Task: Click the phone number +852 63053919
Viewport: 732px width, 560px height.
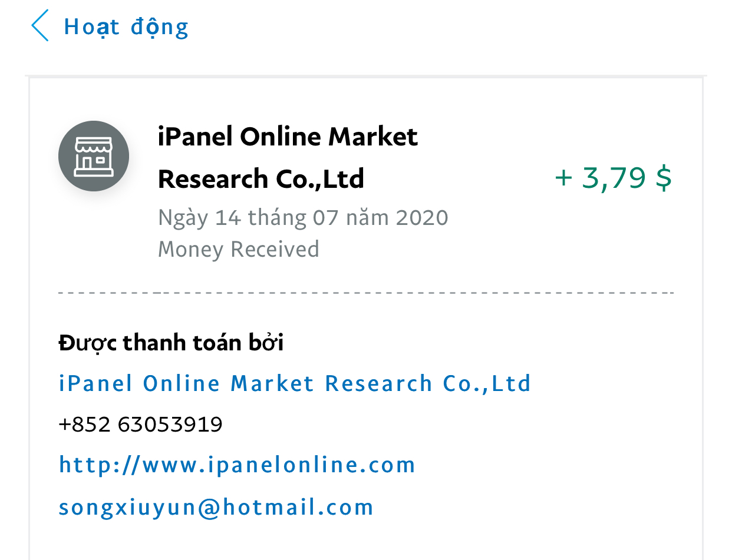Action: click(140, 424)
